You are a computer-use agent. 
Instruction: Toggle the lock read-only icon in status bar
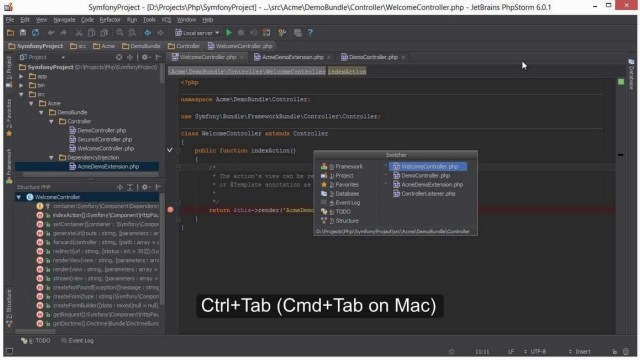(x=614, y=351)
